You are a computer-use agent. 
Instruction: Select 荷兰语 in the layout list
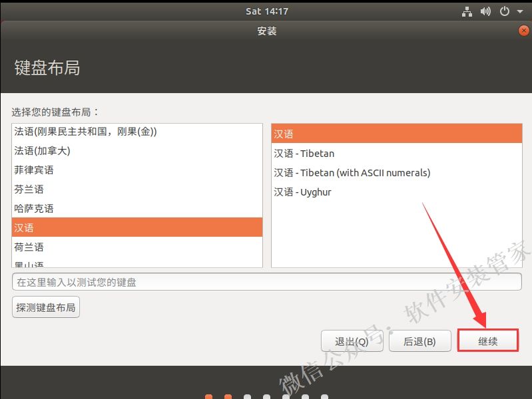click(x=137, y=247)
